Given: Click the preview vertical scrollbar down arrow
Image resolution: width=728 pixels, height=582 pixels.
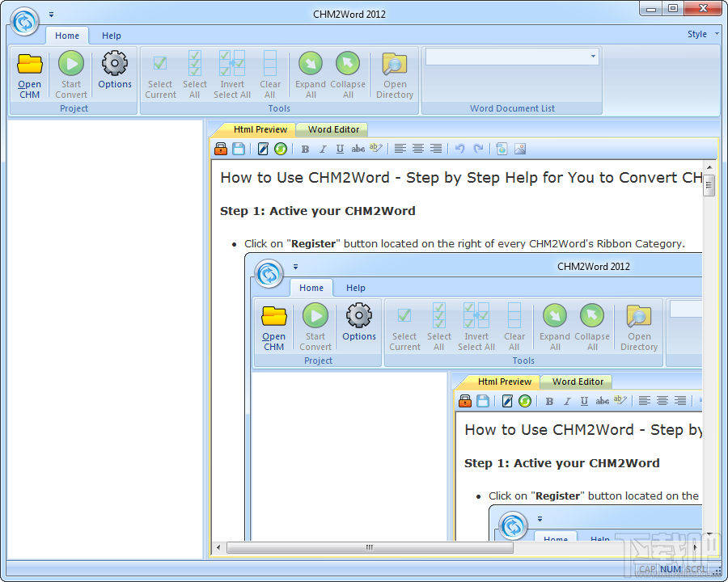Looking at the screenshot, I should click(x=709, y=534).
